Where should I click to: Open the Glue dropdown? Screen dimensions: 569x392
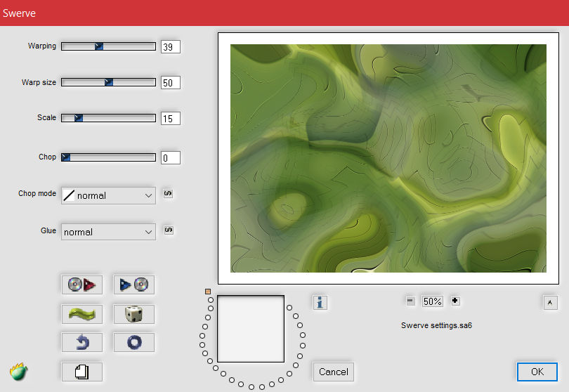click(x=108, y=232)
